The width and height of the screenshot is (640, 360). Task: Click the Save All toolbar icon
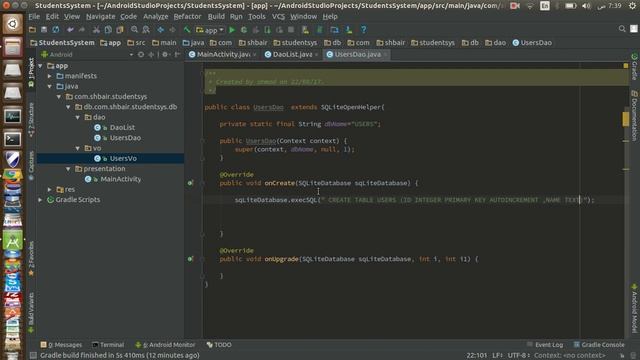coord(44,30)
